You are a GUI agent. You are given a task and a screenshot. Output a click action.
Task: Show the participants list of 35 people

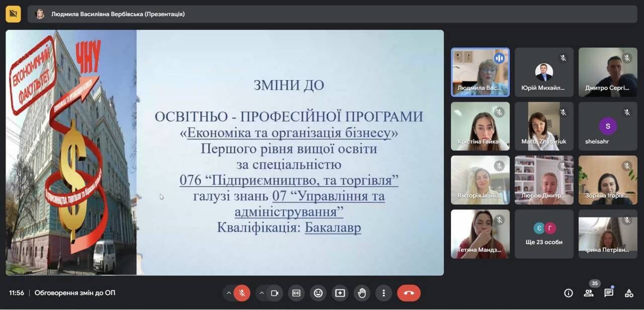click(x=589, y=293)
